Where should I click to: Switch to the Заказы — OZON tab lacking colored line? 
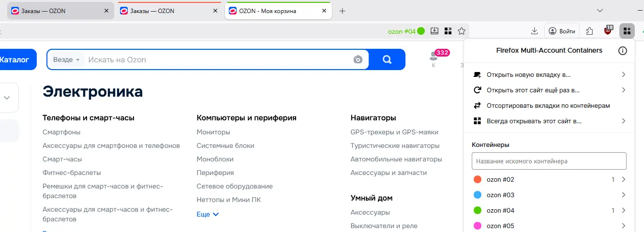coord(60,11)
